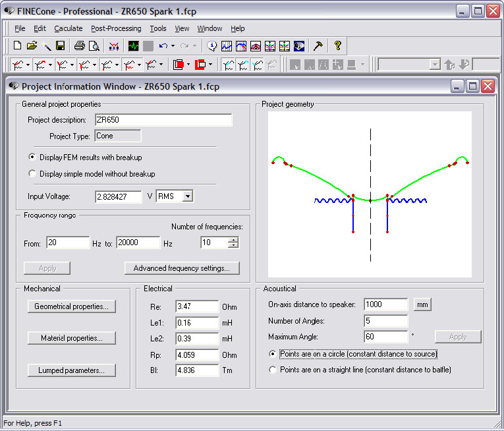This screenshot has height=431, width=504.
Task: Click the Maximum Angle field
Action: pyautogui.click(x=385, y=337)
